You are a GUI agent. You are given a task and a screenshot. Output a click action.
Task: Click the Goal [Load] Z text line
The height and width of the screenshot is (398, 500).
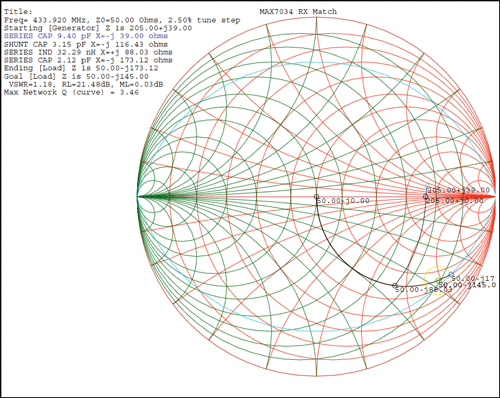pos(76,76)
